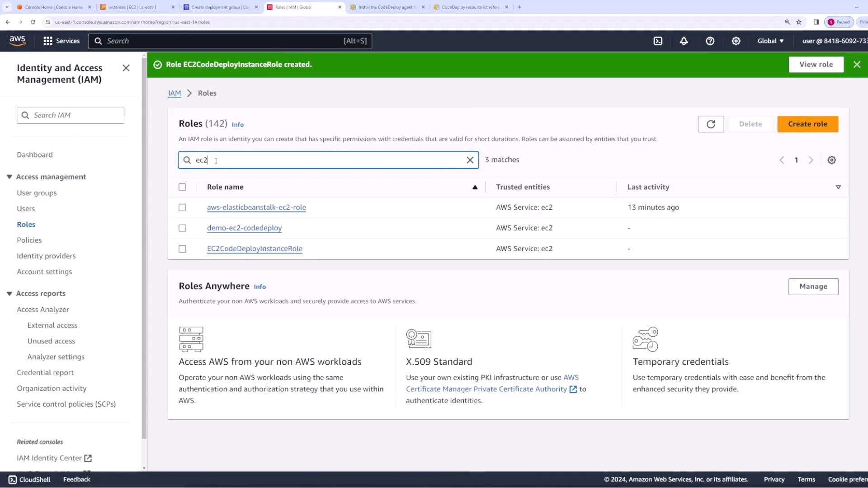The width and height of the screenshot is (868, 488).
Task: Collapse the Access management section
Action: click(x=9, y=177)
